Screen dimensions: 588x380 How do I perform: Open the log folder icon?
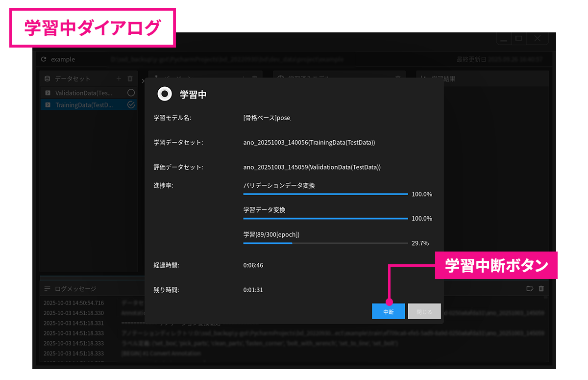tap(530, 289)
